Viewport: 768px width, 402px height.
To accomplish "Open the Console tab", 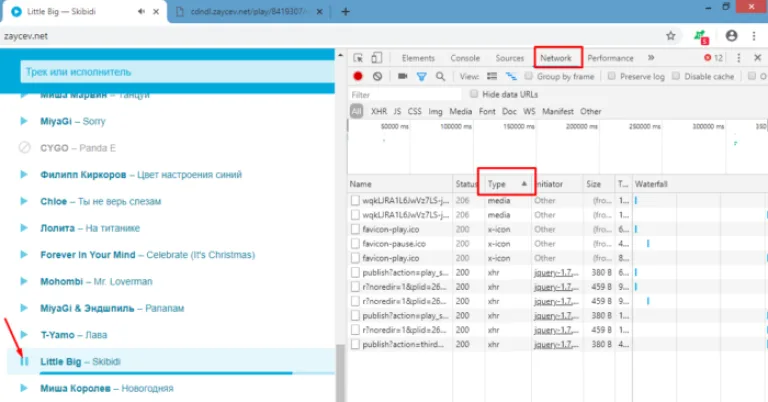I will click(465, 58).
